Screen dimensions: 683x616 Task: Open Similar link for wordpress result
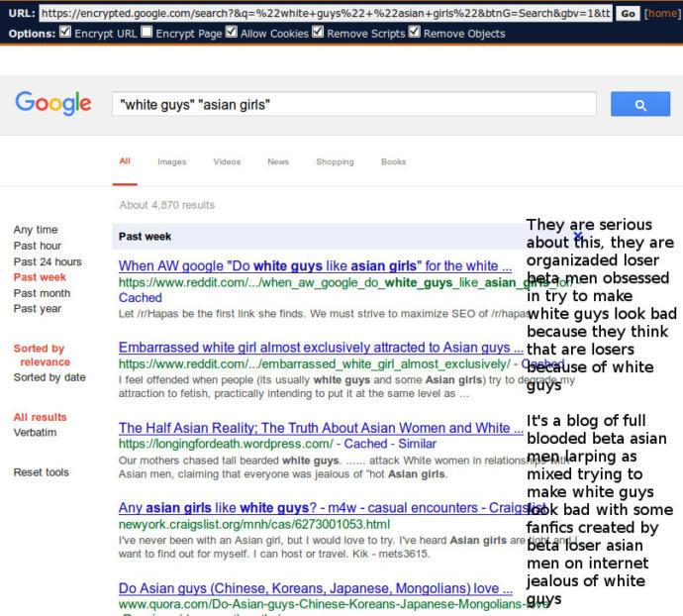[x=417, y=444]
